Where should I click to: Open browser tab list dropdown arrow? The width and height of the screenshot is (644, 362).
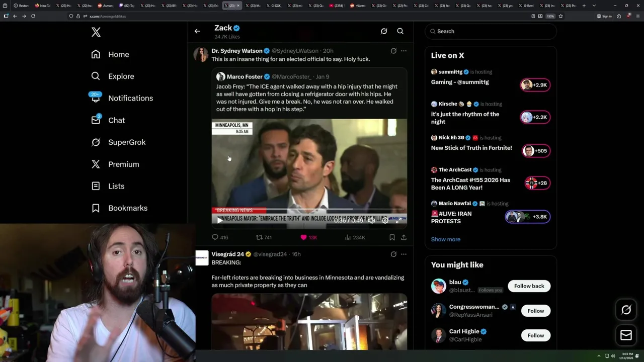pyautogui.click(x=594, y=6)
